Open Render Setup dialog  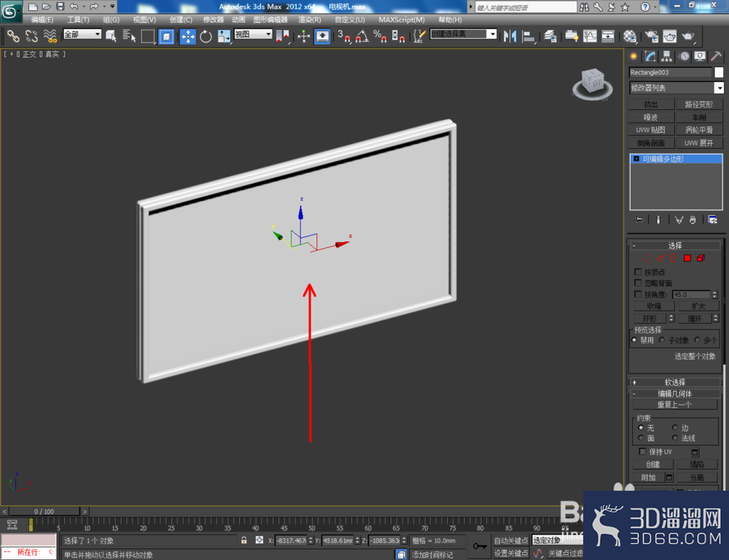pyautogui.click(x=651, y=36)
